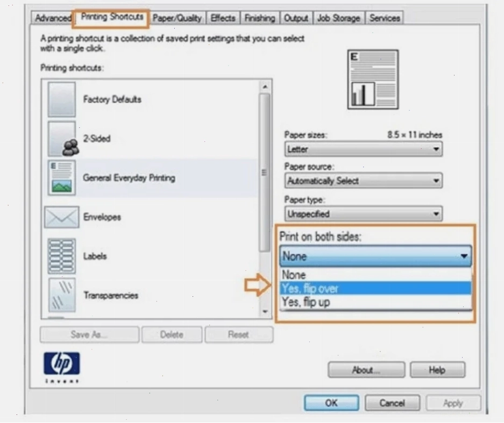Image resolution: width=504 pixels, height=423 pixels.
Task: Select the 'General Everyday Printing' label
Action: click(129, 177)
